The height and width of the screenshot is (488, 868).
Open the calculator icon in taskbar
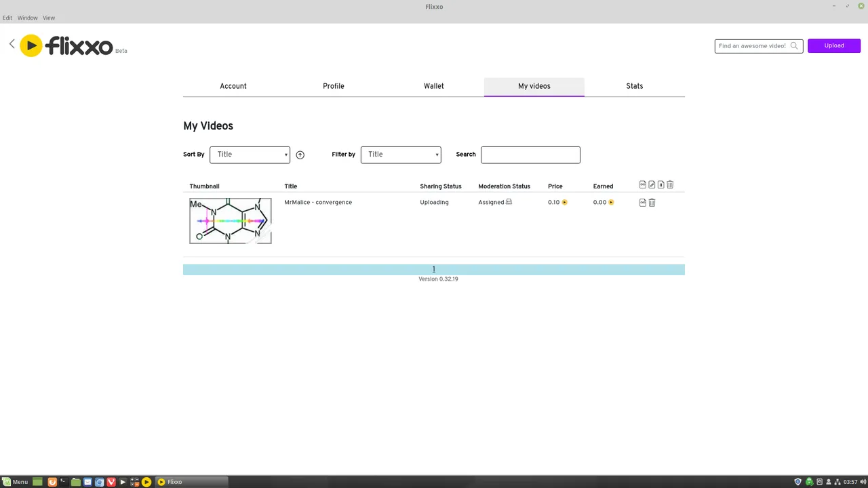pos(134,482)
